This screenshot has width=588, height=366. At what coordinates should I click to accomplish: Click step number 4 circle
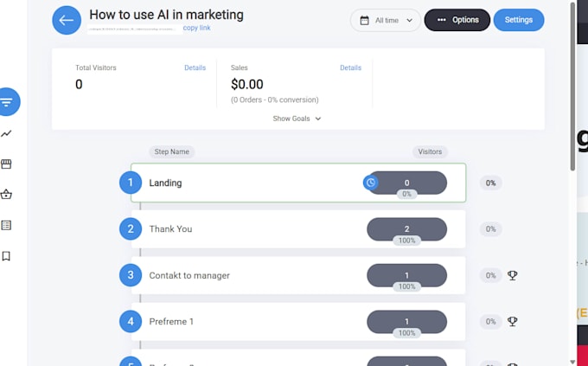point(131,321)
